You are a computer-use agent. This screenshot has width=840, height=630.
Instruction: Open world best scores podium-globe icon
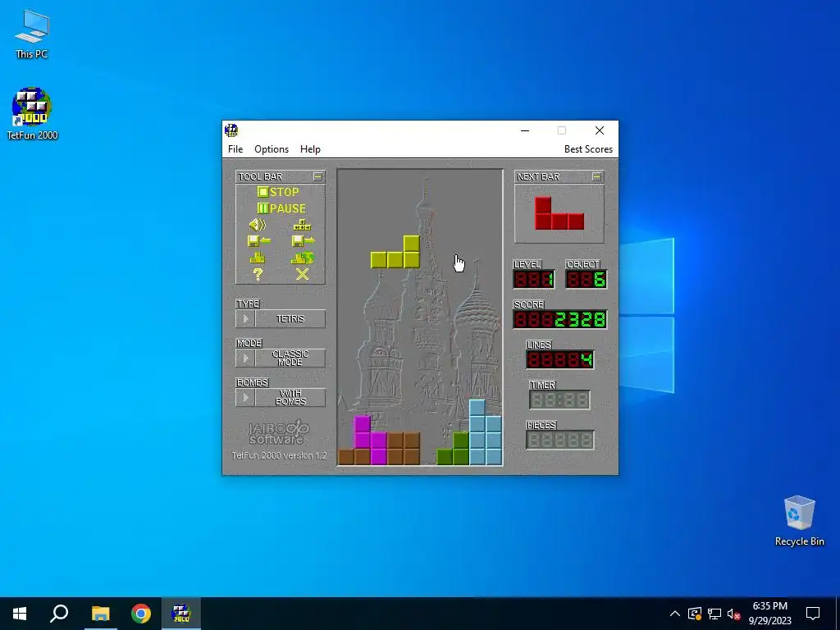(x=302, y=258)
